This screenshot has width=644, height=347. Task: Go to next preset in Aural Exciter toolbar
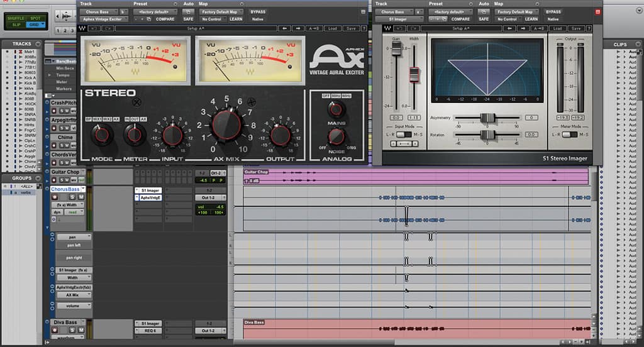point(298,28)
